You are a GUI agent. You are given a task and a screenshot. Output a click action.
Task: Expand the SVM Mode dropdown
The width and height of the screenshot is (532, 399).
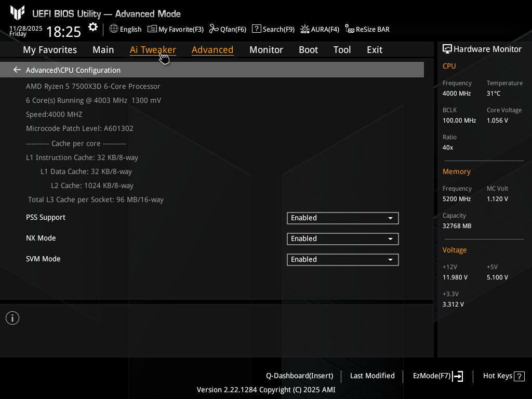tap(342, 260)
